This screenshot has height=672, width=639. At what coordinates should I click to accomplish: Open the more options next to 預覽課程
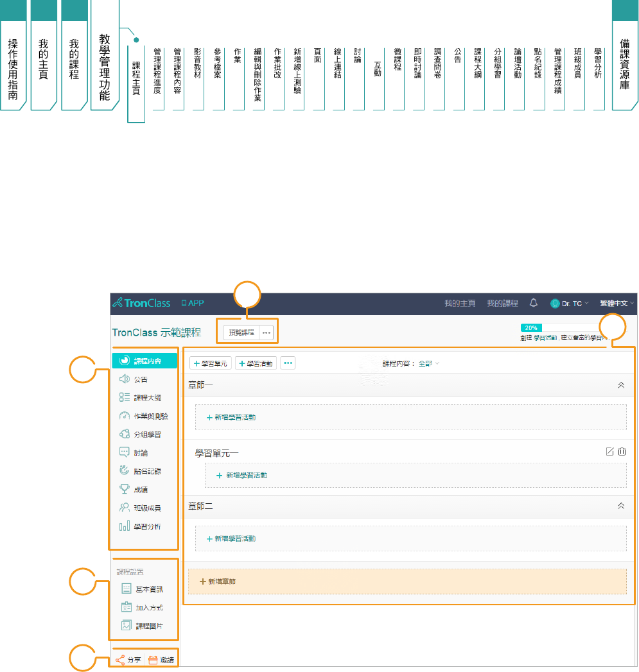point(267,332)
